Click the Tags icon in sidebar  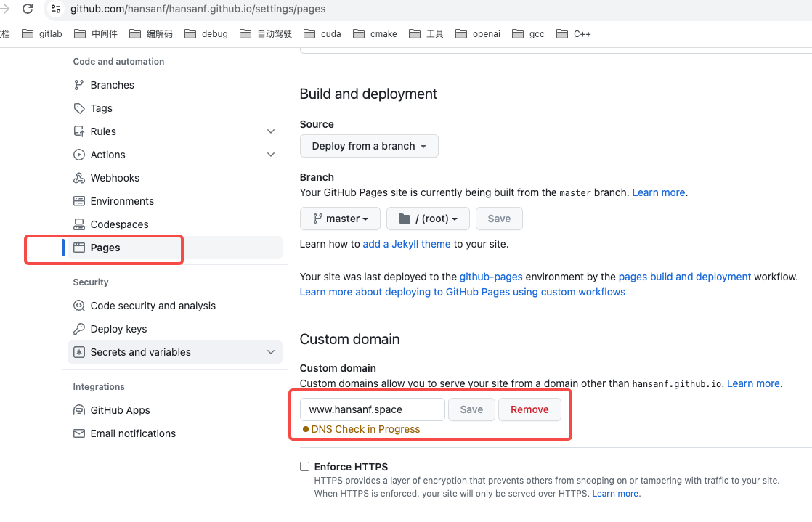pos(78,108)
